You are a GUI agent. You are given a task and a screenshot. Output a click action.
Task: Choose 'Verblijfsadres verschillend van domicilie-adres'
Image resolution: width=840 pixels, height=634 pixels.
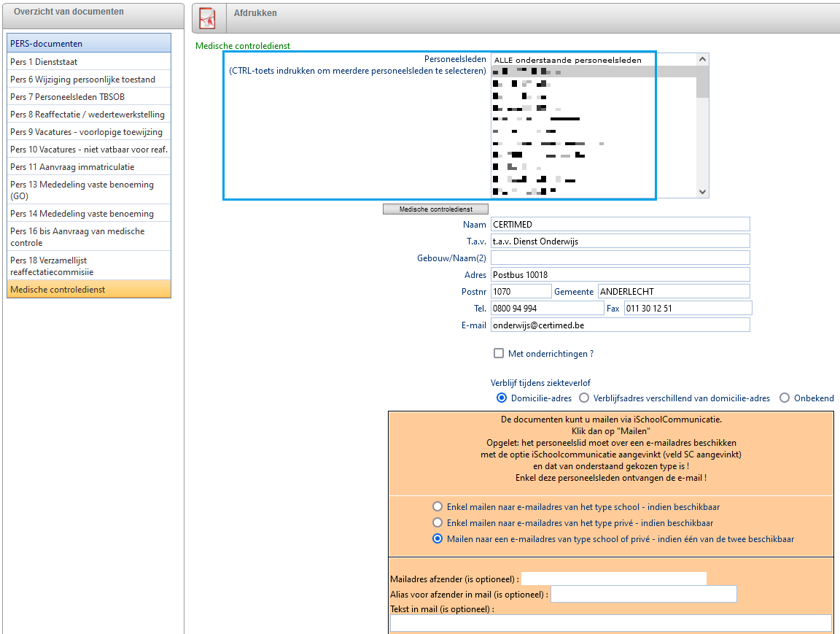pos(585,398)
